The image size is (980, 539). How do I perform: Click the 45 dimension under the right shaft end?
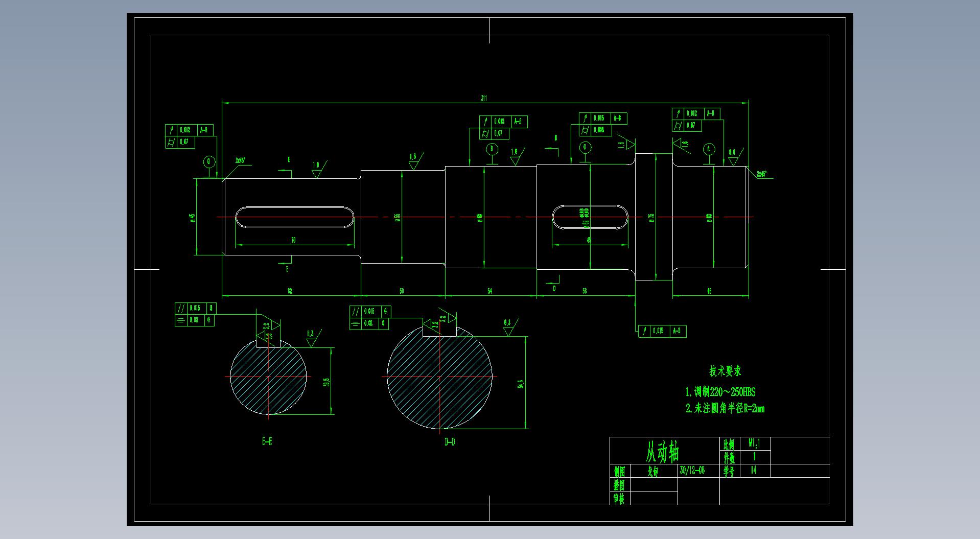[x=709, y=291]
